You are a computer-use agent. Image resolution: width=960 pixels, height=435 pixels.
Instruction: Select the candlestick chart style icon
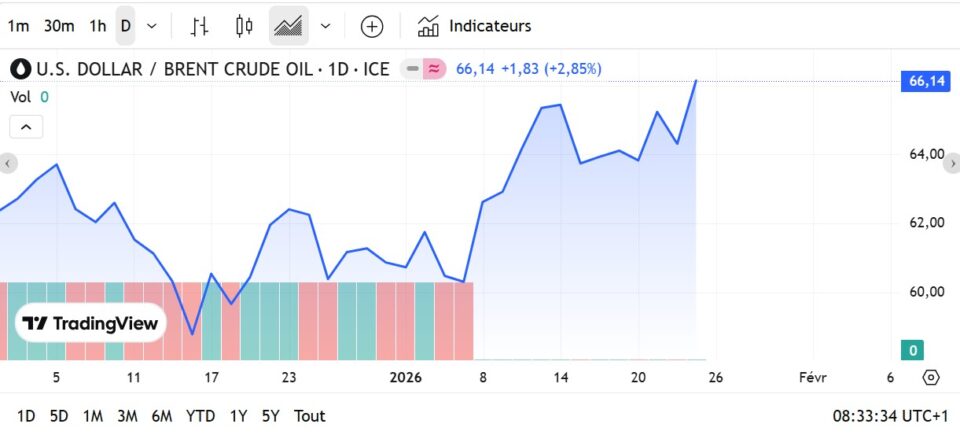coord(244,26)
